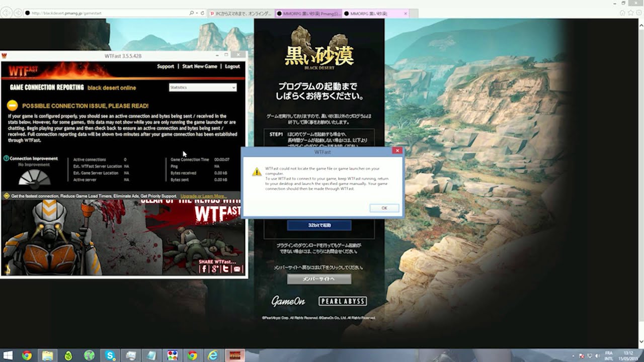
Task: Click the Connection Improvement gauge
Action: coord(34,178)
